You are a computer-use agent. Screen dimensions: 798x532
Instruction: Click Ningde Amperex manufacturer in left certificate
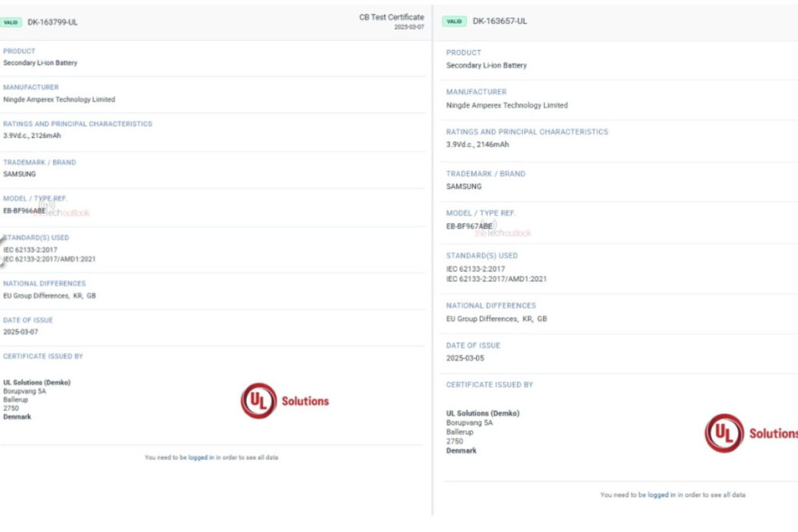coord(58,100)
